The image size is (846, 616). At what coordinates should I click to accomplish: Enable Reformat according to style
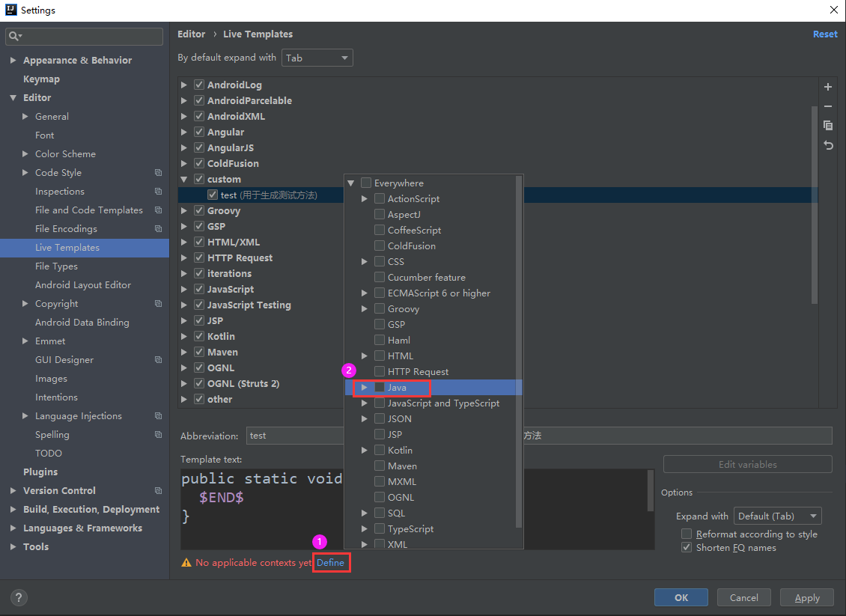(x=687, y=534)
